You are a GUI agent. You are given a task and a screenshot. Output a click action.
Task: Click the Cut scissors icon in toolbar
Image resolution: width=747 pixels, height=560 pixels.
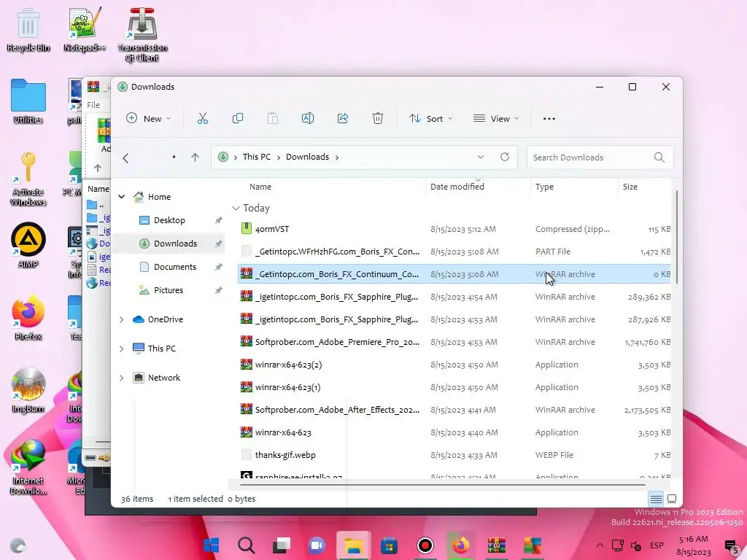[x=203, y=119]
